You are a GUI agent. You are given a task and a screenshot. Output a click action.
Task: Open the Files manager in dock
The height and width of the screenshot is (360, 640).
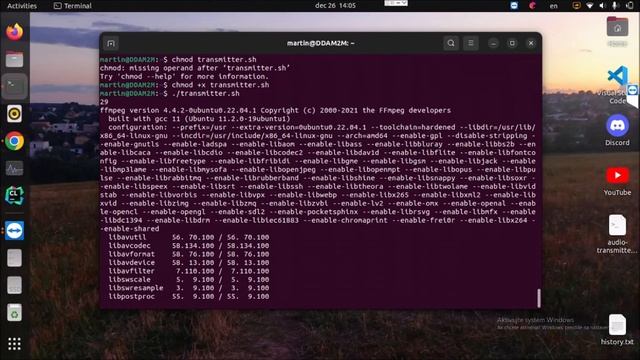[15, 59]
